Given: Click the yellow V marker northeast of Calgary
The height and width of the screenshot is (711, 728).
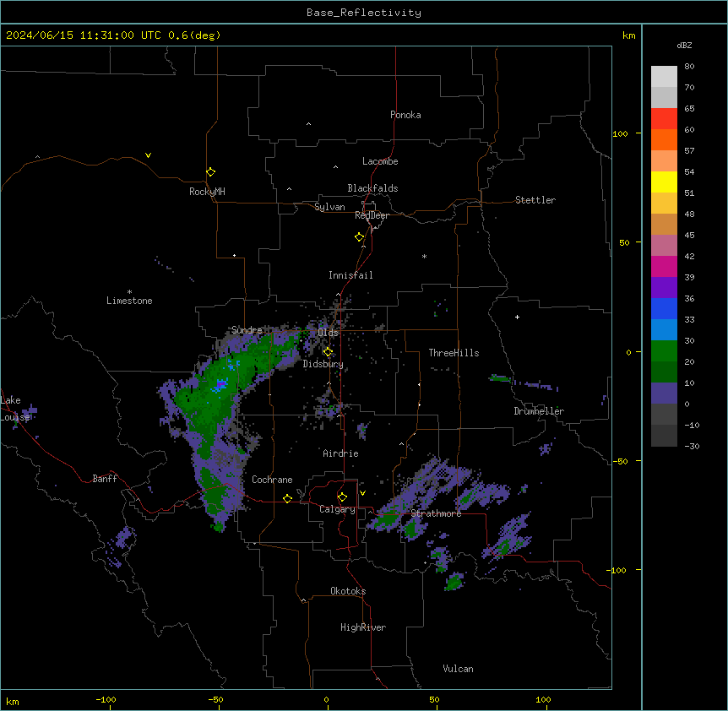Looking at the screenshot, I should tap(362, 493).
